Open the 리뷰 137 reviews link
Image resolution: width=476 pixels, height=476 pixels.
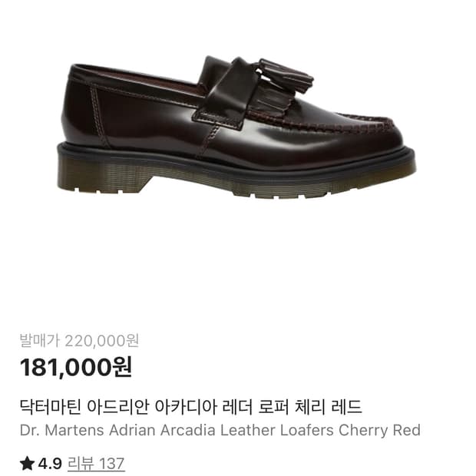(x=96, y=464)
